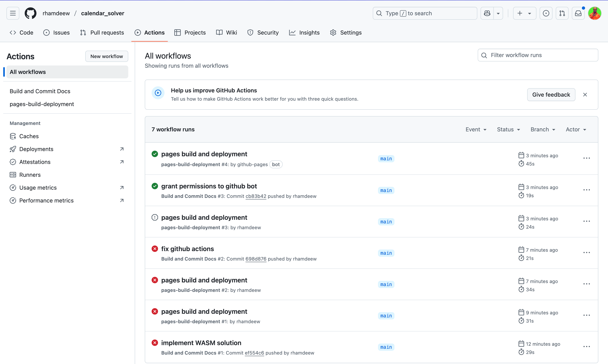Viewport: 608px width, 364px height.
Task: Open the pull requests icon in header
Action: click(562, 13)
